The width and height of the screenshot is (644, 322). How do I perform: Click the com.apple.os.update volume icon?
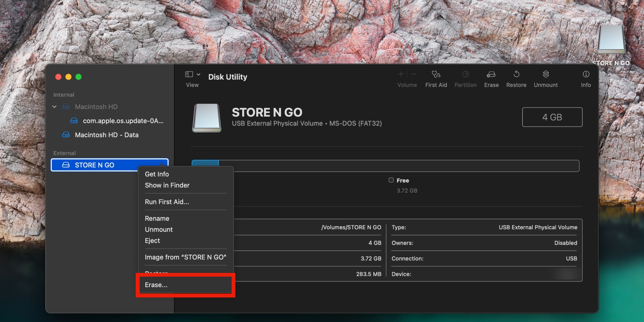[74, 121]
